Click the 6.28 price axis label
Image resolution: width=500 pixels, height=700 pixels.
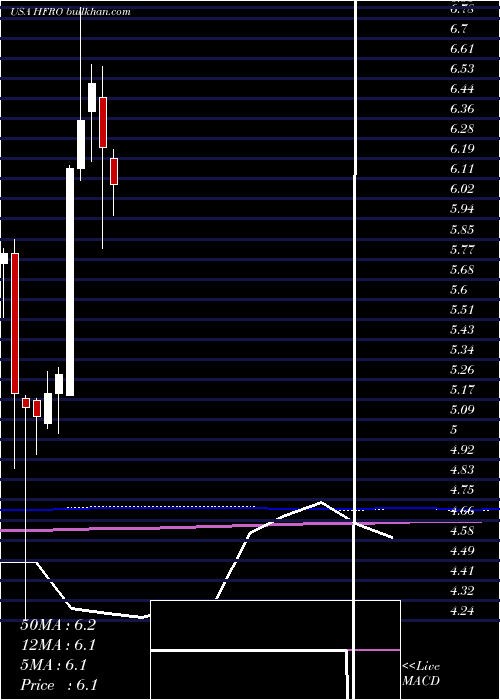click(462, 129)
